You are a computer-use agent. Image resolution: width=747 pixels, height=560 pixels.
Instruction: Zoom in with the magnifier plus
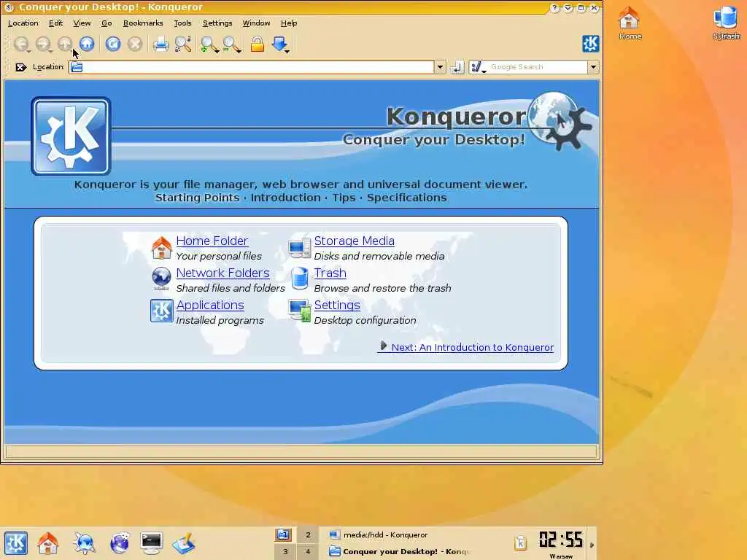pyautogui.click(x=209, y=44)
